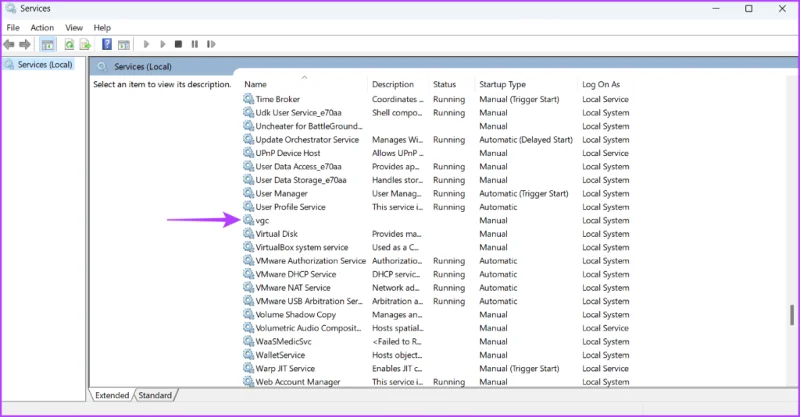Select VMware DHCP Service name

coord(296,274)
